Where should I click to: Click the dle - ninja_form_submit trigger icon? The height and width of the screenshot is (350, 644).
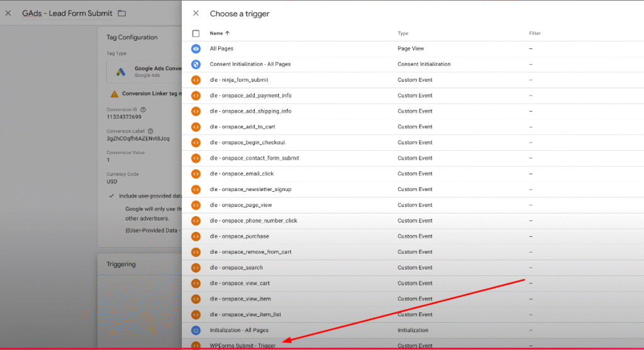point(196,80)
